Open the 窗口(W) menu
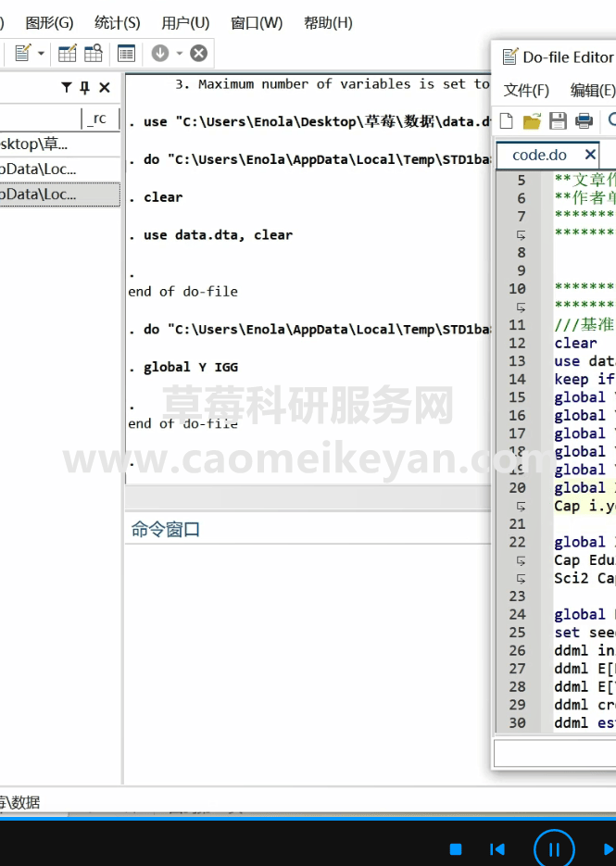Screen dimensions: 616x866 coord(257,22)
